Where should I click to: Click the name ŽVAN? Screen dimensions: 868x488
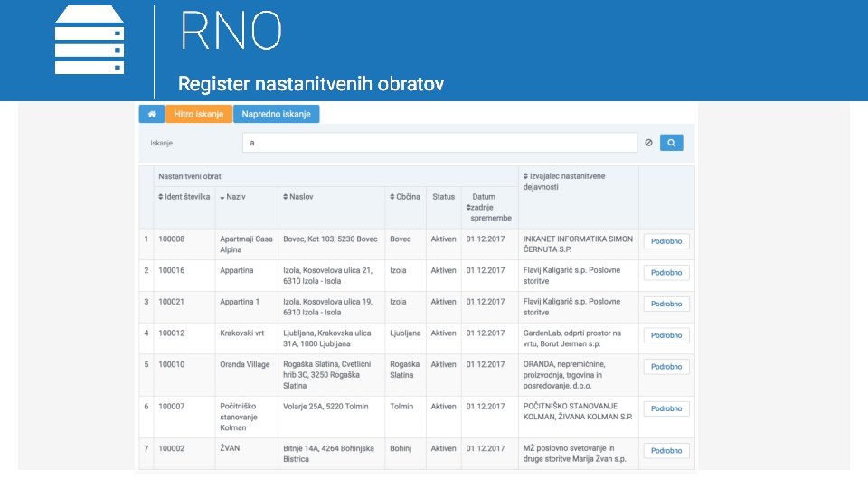230,448
